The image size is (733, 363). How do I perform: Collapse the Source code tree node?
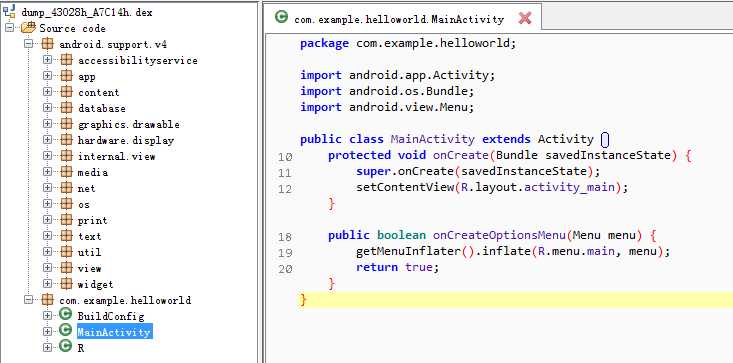pos(9,28)
